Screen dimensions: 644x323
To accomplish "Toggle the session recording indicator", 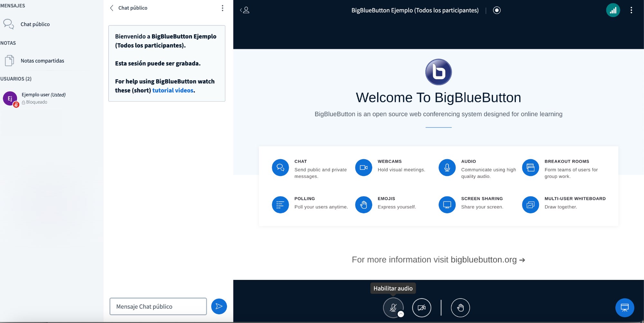I will coord(497,10).
